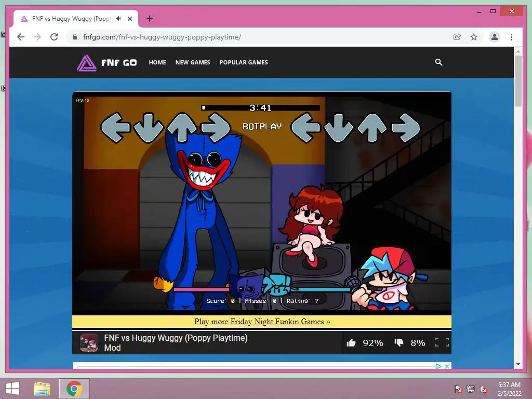532x399 pixels.
Task: Click the player's right arrow receptor
Action: pos(406,127)
